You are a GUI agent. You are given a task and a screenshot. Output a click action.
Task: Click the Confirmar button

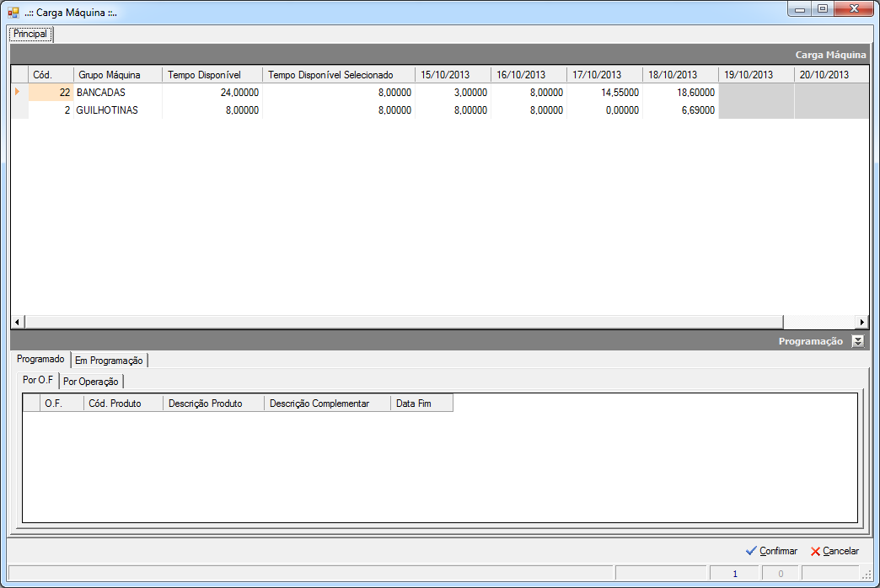click(771, 551)
